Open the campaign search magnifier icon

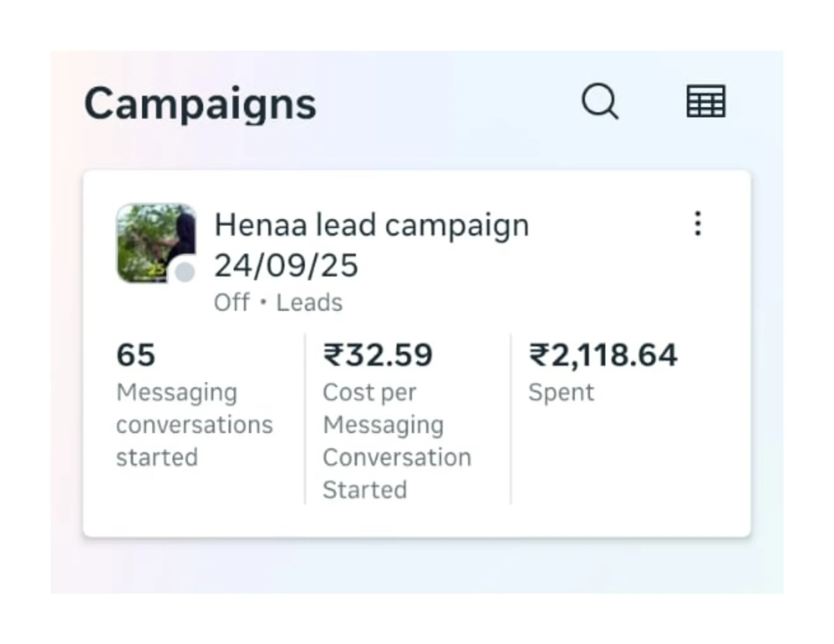[599, 101]
